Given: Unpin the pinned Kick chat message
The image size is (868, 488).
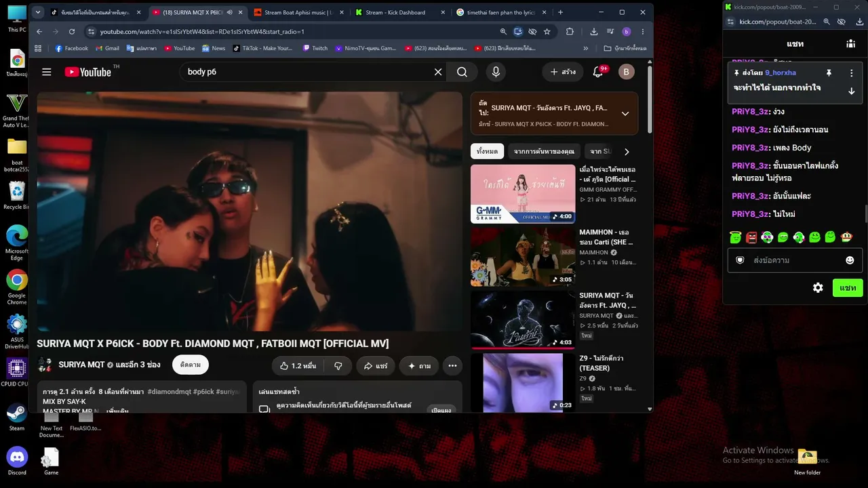Looking at the screenshot, I should 829,73.
